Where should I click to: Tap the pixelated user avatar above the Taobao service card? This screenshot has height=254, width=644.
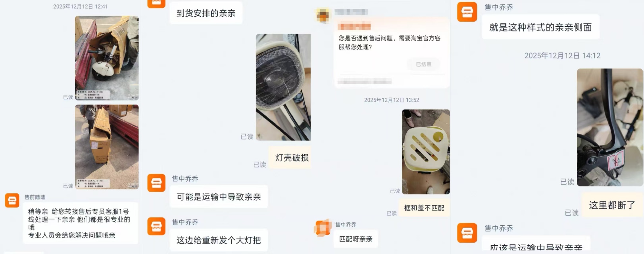[323, 15]
